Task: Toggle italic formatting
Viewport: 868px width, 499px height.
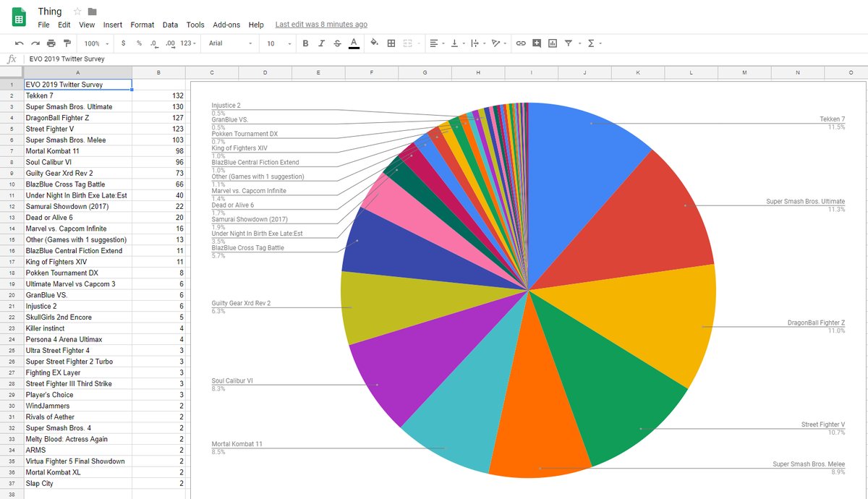Action: [x=321, y=43]
